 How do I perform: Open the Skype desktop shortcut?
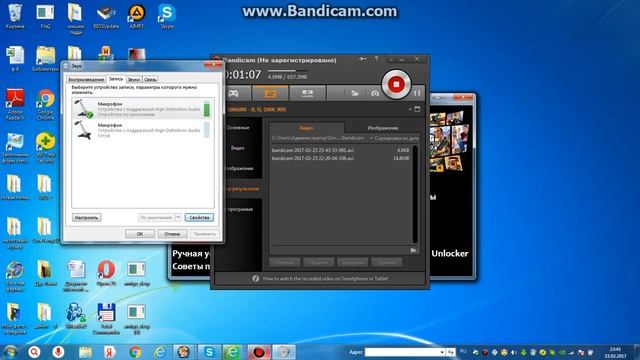click(x=167, y=16)
